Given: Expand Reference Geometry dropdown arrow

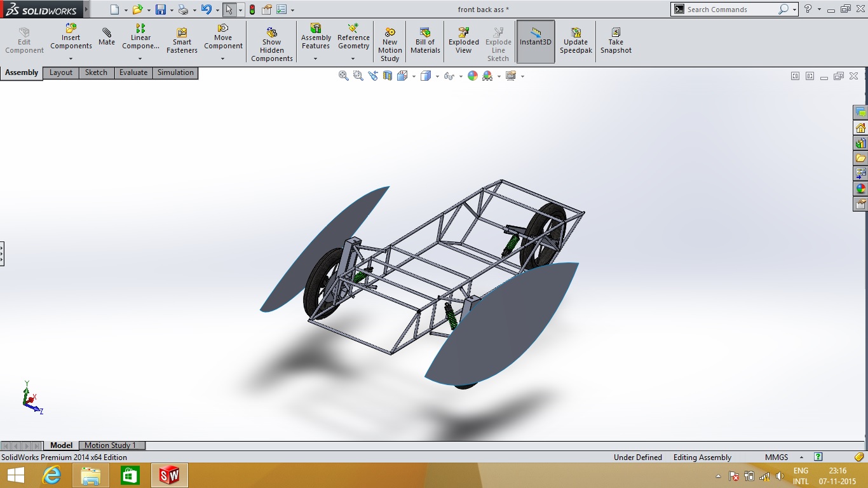Looking at the screenshot, I should (x=353, y=59).
